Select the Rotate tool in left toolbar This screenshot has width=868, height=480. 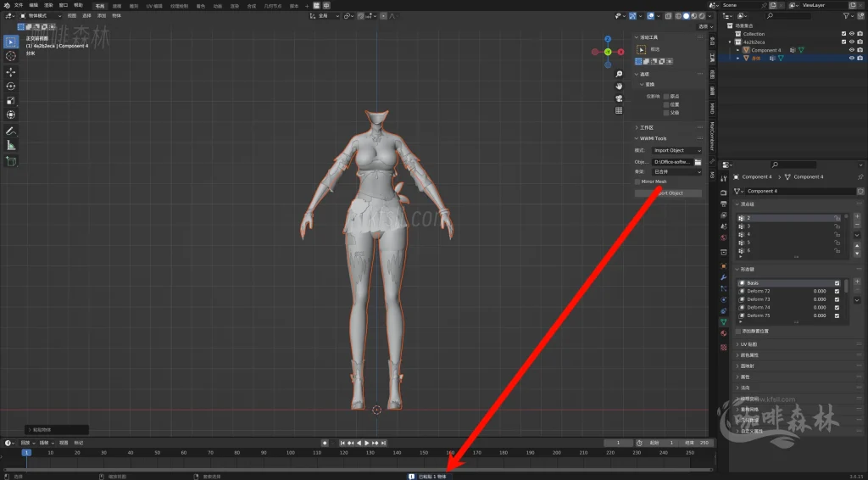pyautogui.click(x=10, y=86)
